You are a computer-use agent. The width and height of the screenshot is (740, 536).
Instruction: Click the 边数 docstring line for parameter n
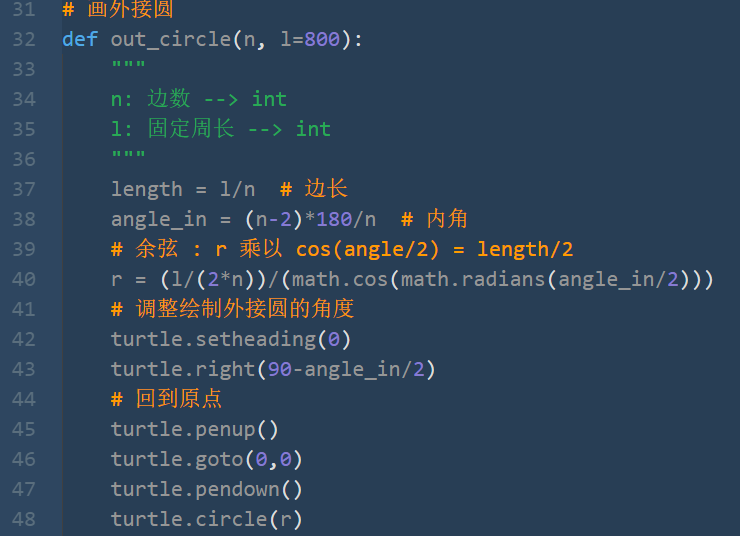(199, 99)
